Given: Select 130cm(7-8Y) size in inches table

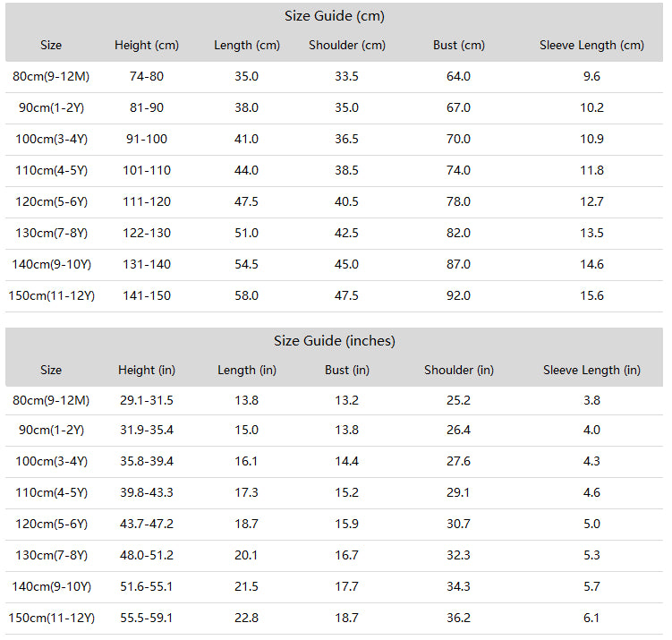Looking at the screenshot, I should point(51,556).
